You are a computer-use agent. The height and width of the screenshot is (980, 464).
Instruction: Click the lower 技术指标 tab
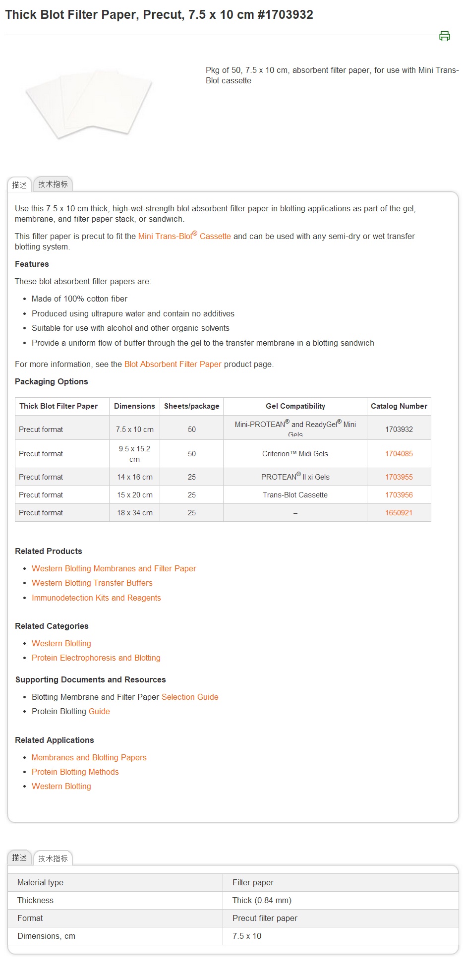(53, 858)
